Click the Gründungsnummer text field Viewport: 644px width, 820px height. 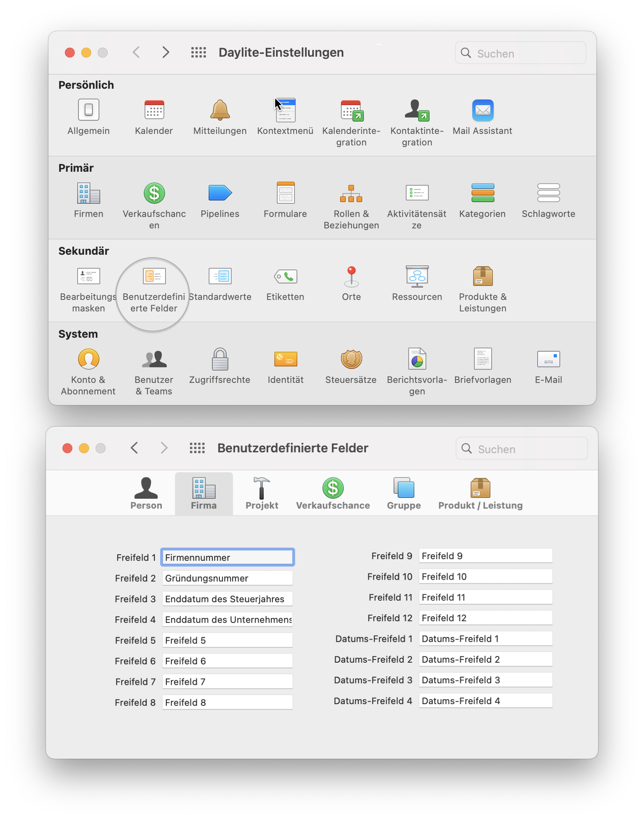click(227, 578)
